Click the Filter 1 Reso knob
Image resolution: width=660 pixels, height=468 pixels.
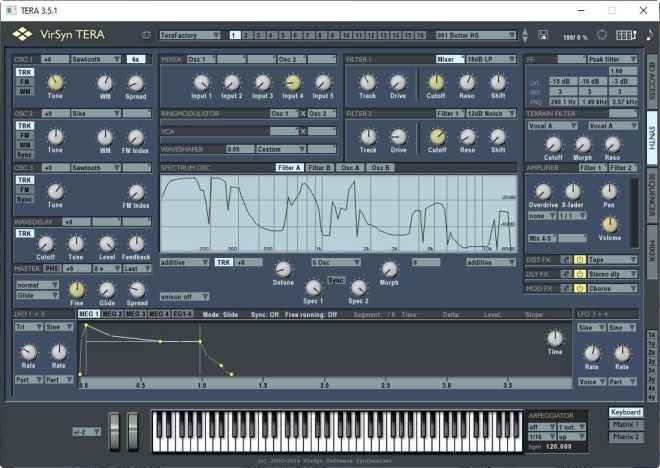[467, 82]
